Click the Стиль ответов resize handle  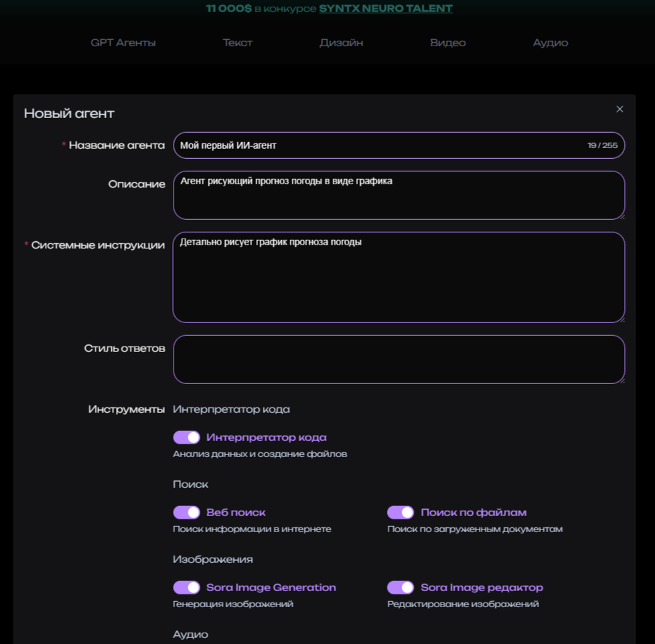(622, 380)
